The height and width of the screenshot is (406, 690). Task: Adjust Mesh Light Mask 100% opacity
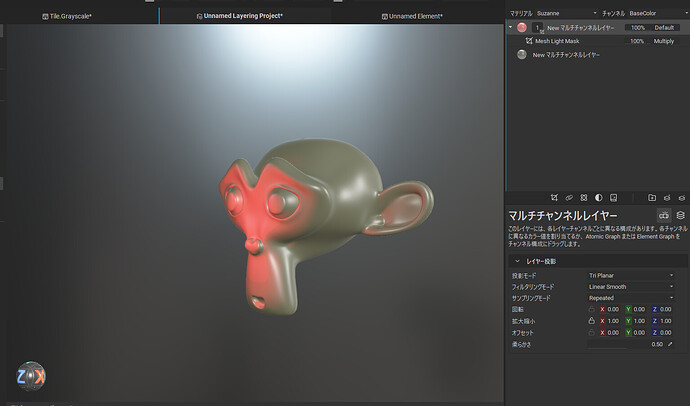click(637, 41)
